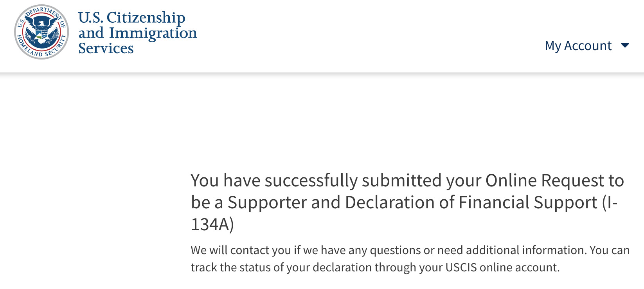Click 'You have successfully submitted' heading start
This screenshot has height=289, width=644.
(317, 181)
